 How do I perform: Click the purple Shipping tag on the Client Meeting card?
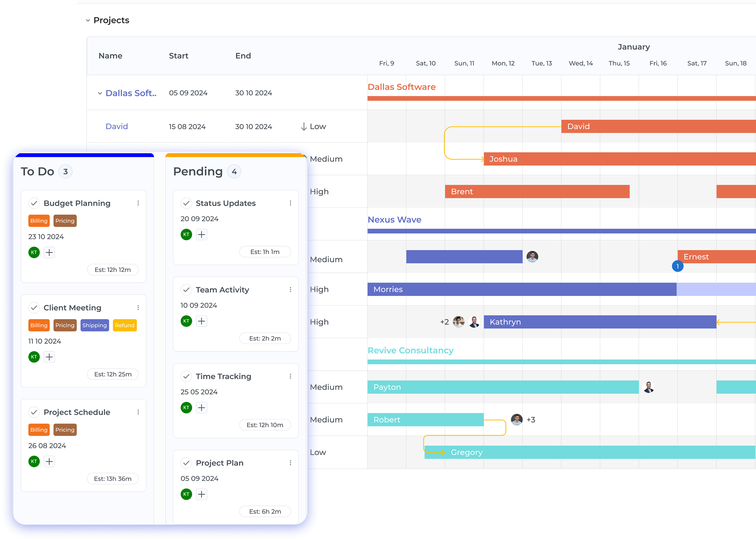[94, 325]
